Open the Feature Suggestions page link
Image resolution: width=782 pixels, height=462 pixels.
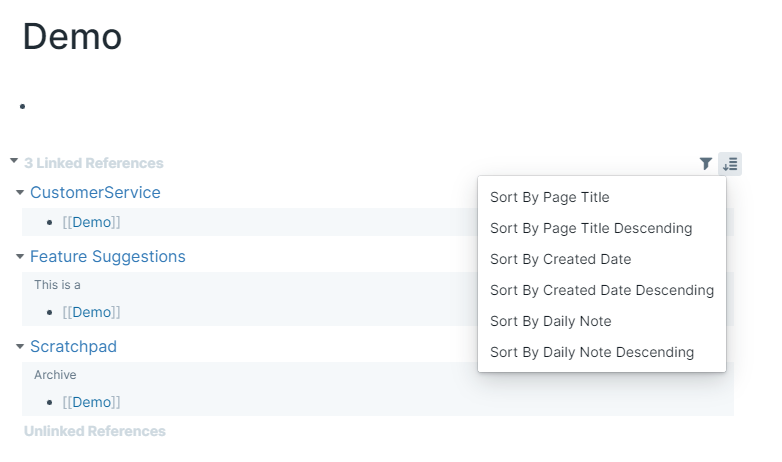point(108,256)
